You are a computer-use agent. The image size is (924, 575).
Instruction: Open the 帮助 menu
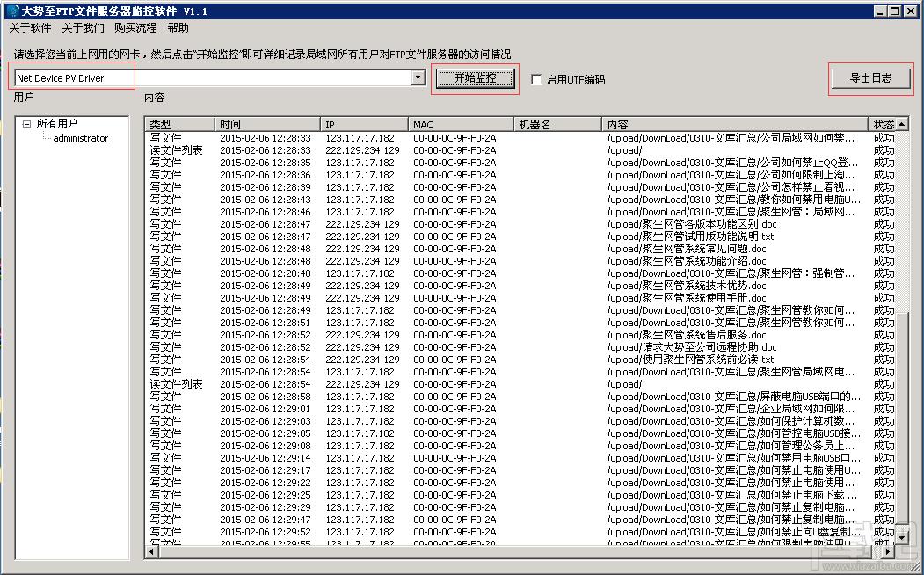(x=178, y=28)
